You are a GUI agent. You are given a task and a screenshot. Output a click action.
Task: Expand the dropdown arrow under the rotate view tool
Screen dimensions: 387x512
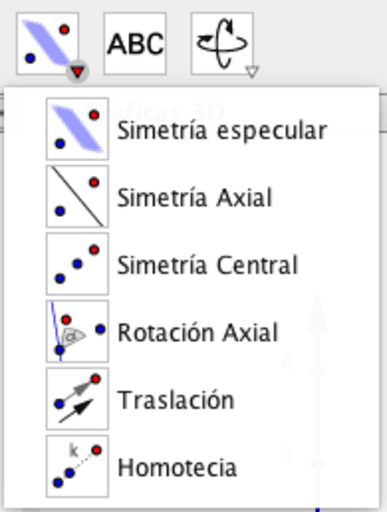(x=252, y=71)
